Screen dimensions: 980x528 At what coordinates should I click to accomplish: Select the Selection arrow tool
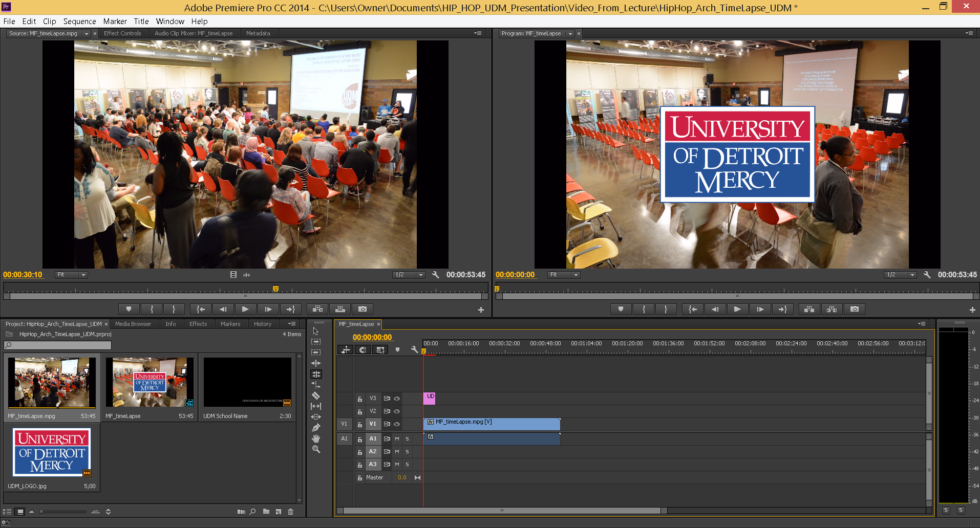click(316, 331)
